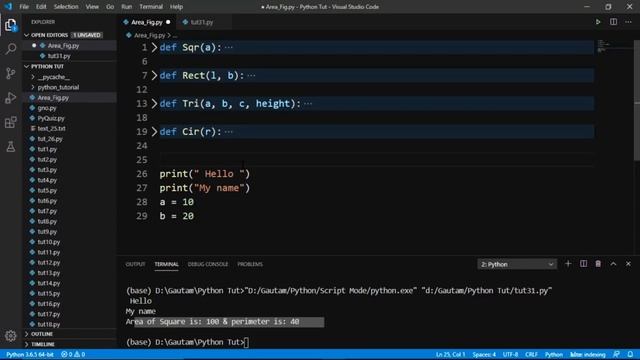The image size is (640, 360).
Task: Expand folded def Cir(r) function
Action: [154, 132]
